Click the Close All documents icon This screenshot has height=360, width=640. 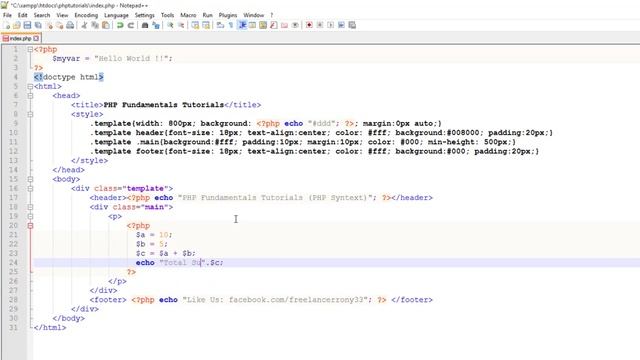[x=60, y=25]
